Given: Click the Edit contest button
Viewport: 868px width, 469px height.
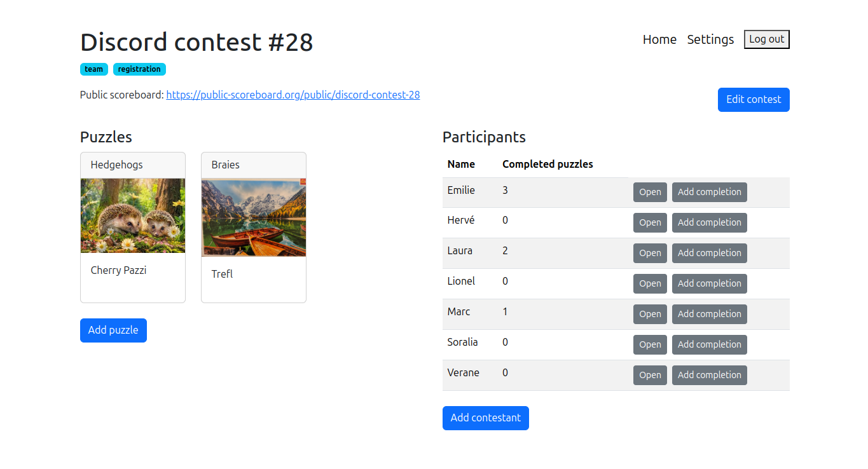Looking at the screenshot, I should (754, 100).
